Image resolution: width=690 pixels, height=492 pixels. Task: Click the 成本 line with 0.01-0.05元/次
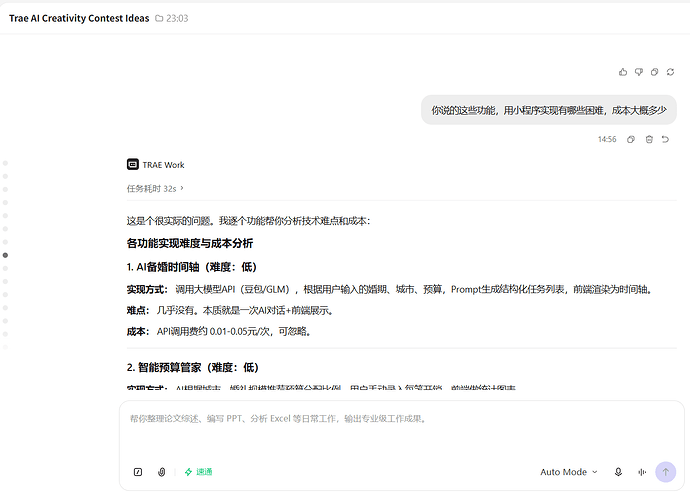tap(220, 331)
